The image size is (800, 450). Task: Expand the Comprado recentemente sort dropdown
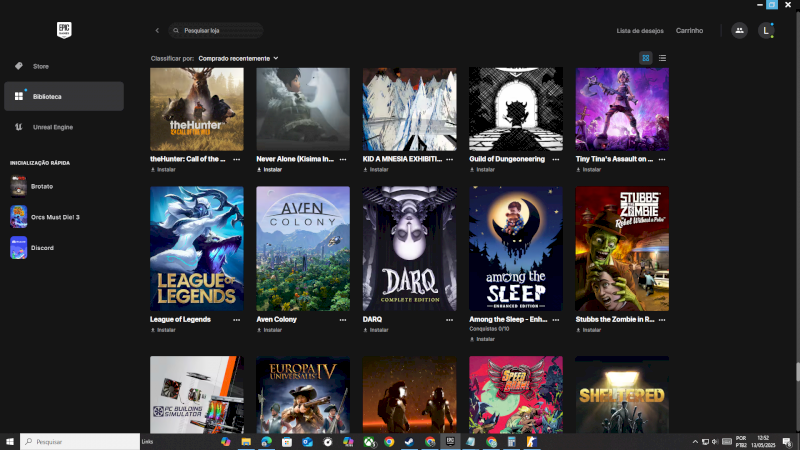pyautogui.click(x=238, y=58)
